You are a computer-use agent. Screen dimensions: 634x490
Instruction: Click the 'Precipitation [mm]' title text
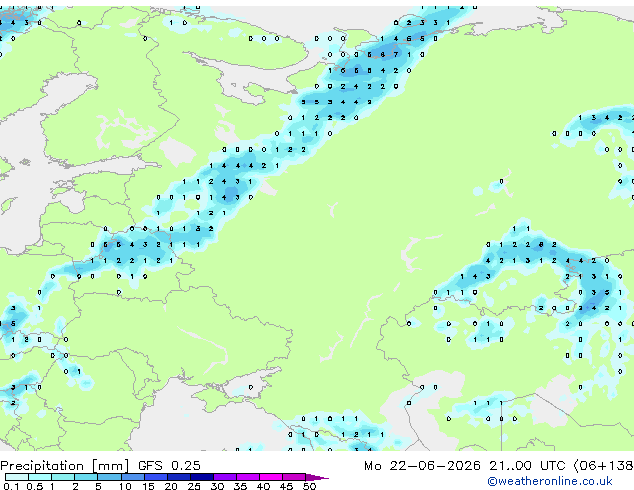coord(65,466)
